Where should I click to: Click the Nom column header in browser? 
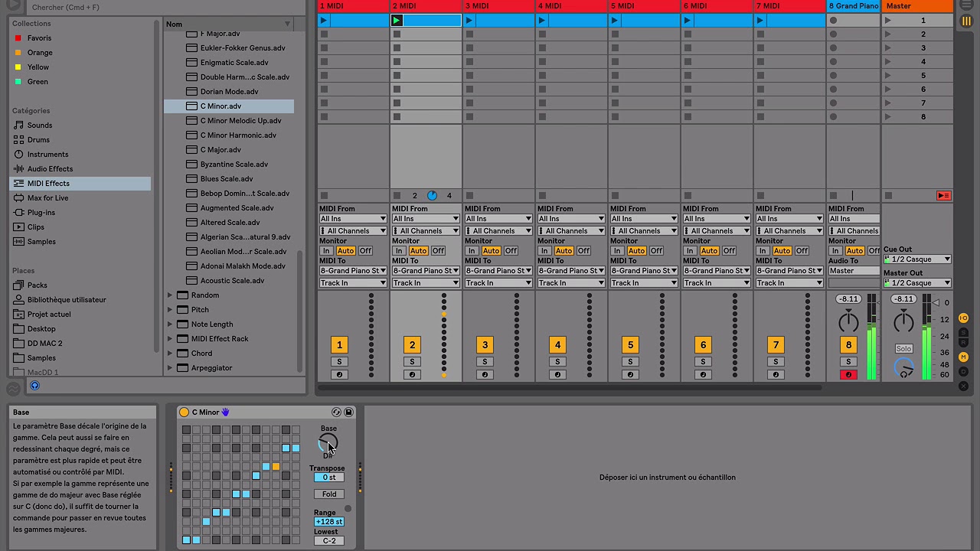[x=228, y=24]
